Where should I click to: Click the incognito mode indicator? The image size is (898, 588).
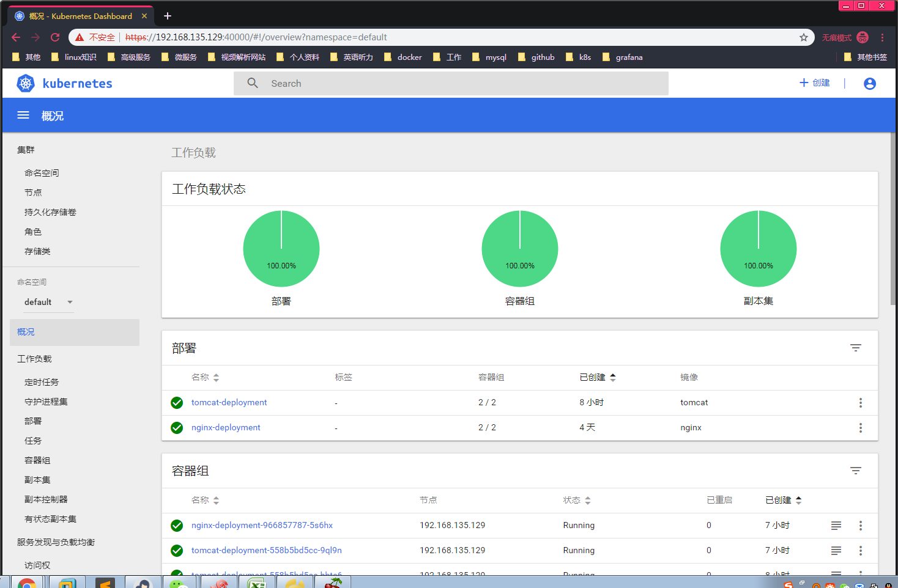[x=845, y=37]
